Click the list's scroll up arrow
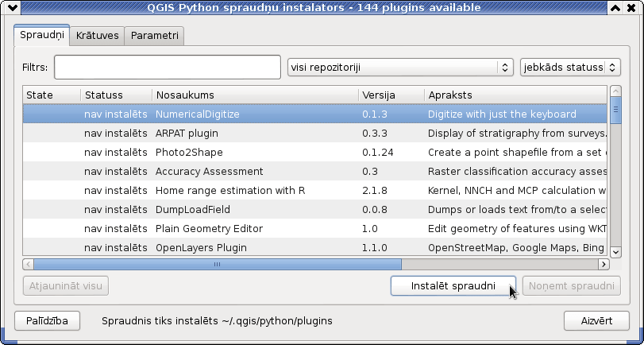This screenshot has height=345, width=644. click(x=615, y=91)
